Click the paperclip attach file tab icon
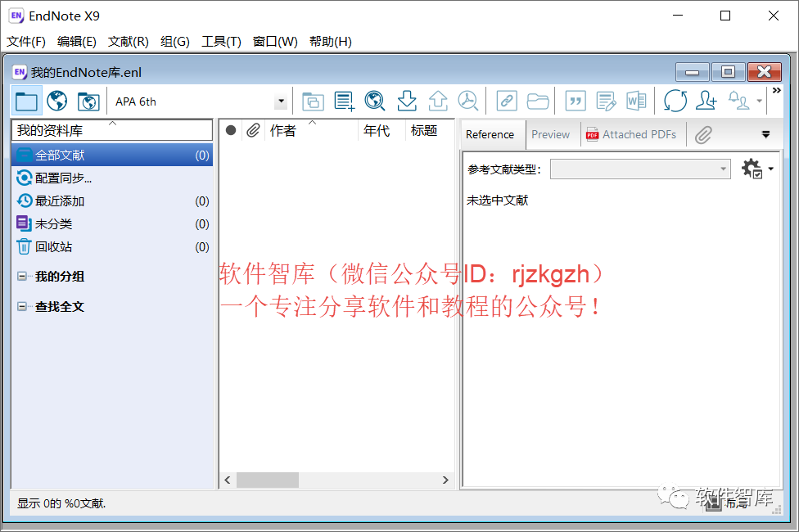The width and height of the screenshot is (799, 532). pyautogui.click(x=703, y=135)
